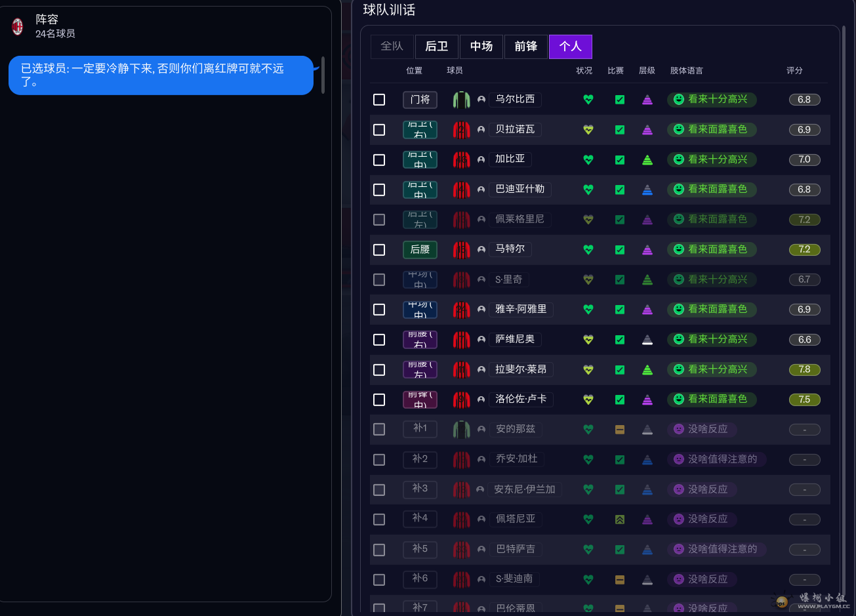Open player 乌尔比西's name
Image resolution: width=856 pixels, height=616 pixels.
click(515, 99)
